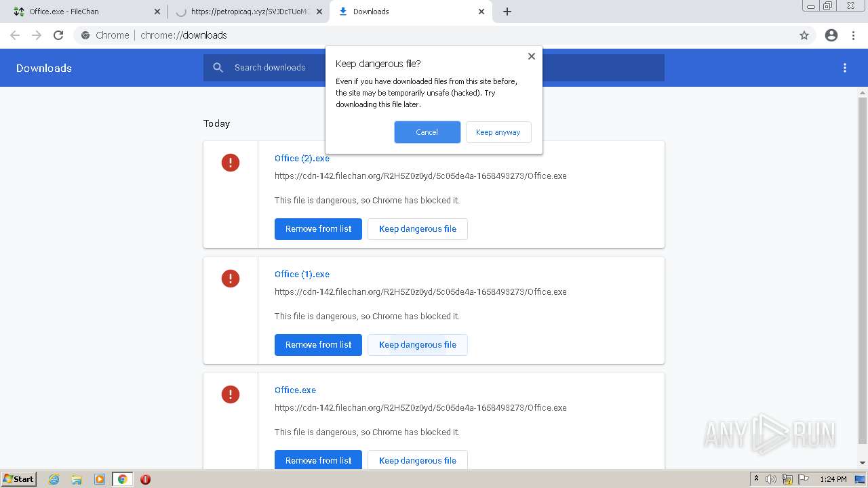
Task: Launch Windows Media Player from taskbar
Action: [100, 479]
